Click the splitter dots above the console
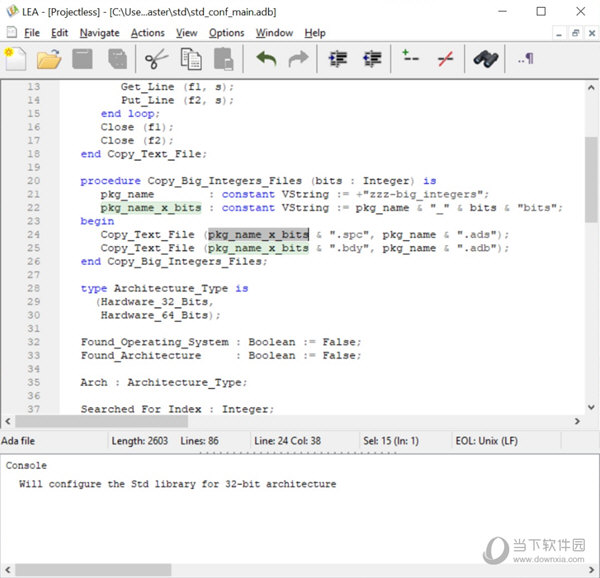 [x=298, y=453]
